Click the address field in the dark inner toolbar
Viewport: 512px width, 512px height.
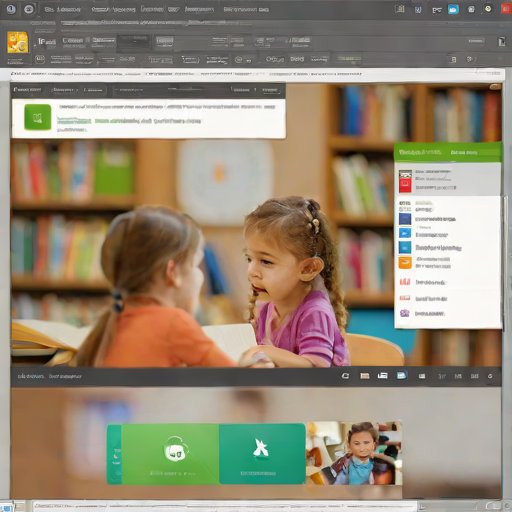click(x=171, y=90)
